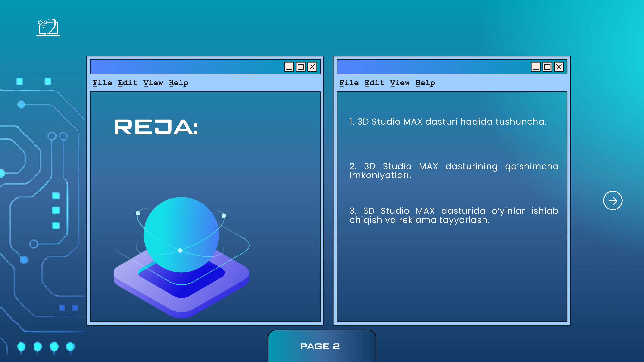Image resolution: width=644 pixels, height=362 pixels.
Task: Open View menu in right list window
Action: click(400, 83)
